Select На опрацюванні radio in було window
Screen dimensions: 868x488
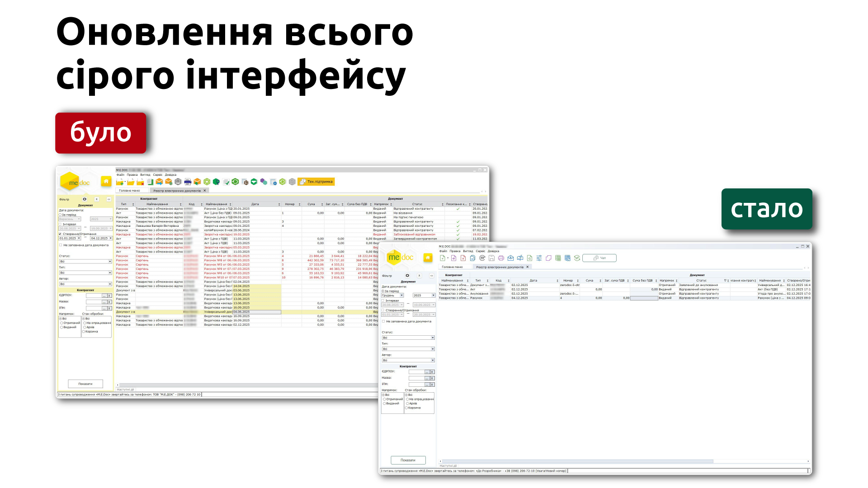coord(85,323)
